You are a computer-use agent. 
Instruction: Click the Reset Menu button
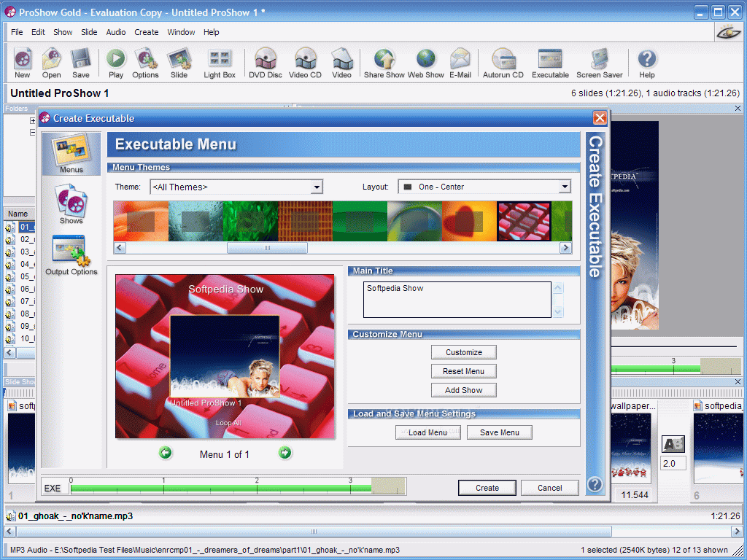click(x=463, y=371)
